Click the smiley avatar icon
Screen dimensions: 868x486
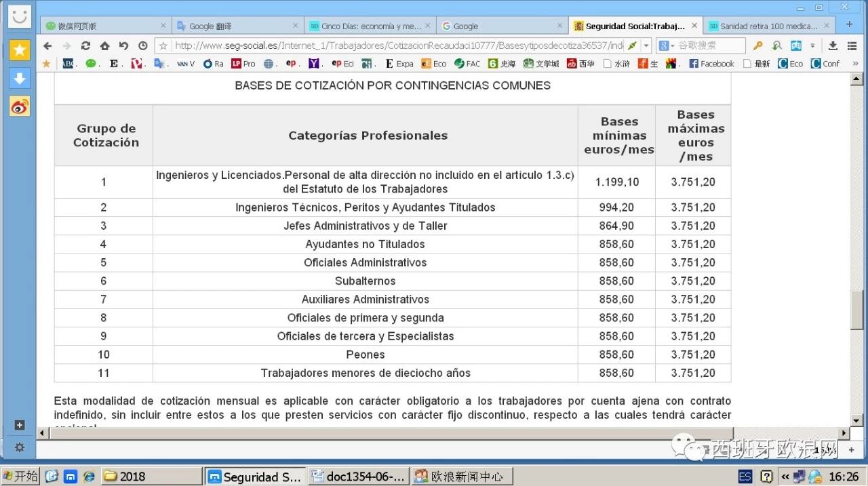(19, 16)
